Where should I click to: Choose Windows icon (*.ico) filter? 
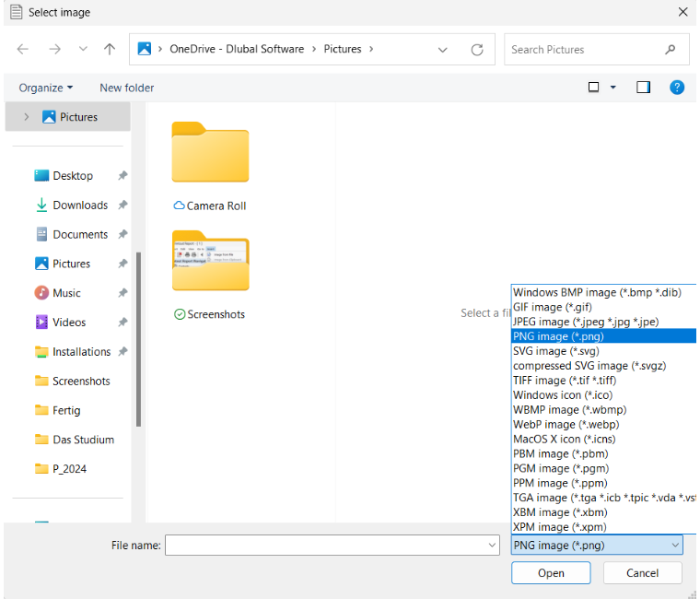[603, 394]
